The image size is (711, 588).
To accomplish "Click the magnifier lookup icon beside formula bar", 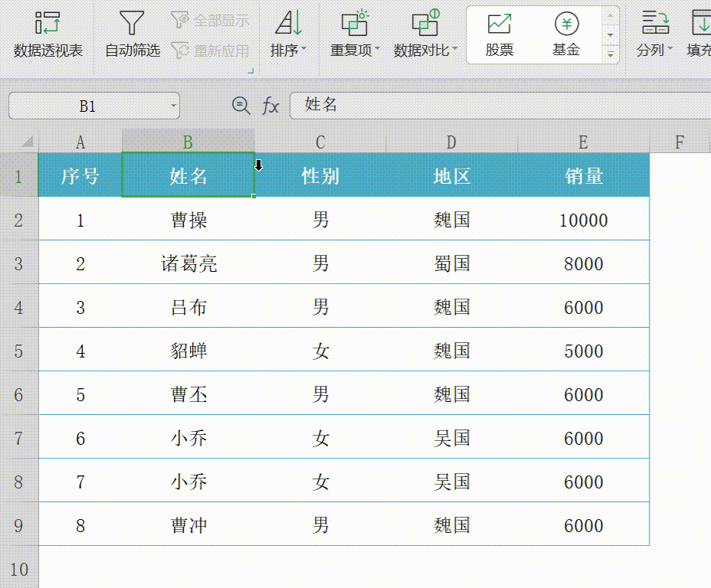I will [240, 106].
